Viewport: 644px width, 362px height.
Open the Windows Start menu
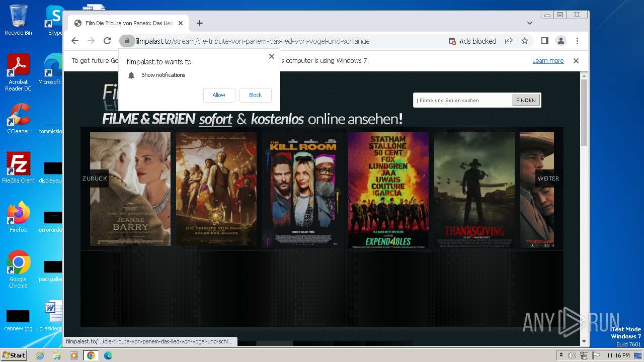14,355
